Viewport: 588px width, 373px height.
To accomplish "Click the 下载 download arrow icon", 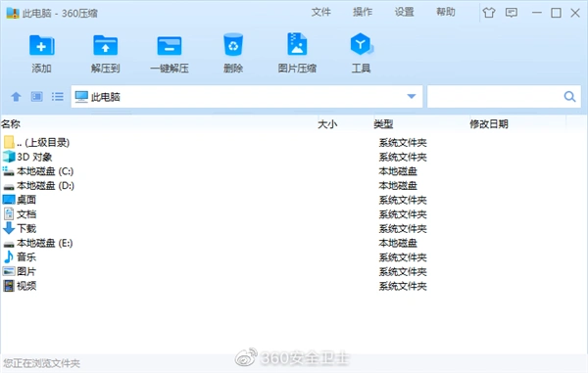I will pos(9,228).
